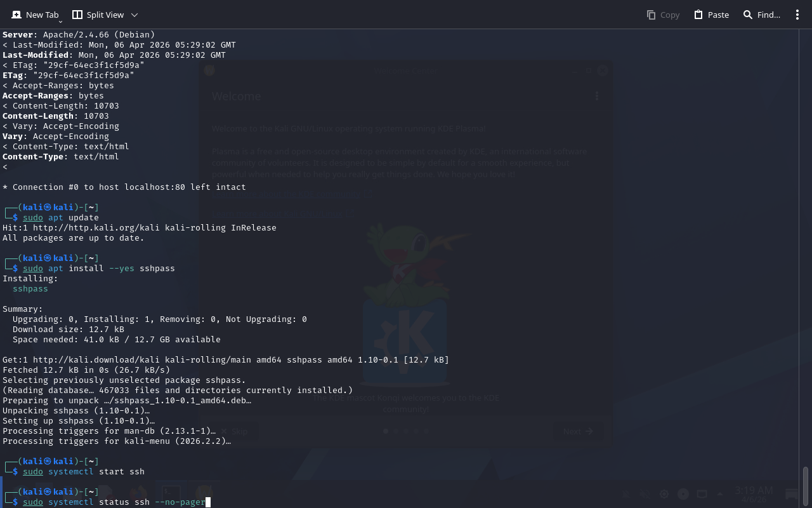812x508 pixels.
Task: Click the "Split View" text label
Action: point(105,15)
